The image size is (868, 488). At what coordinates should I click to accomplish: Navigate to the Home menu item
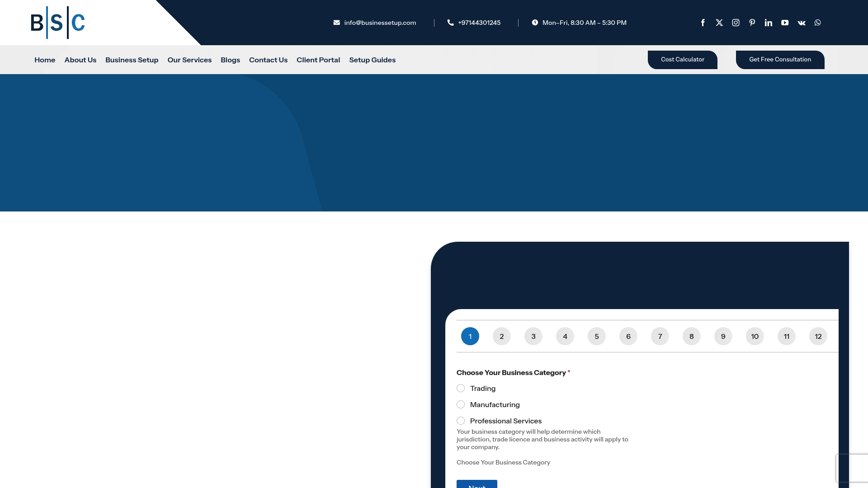click(45, 60)
